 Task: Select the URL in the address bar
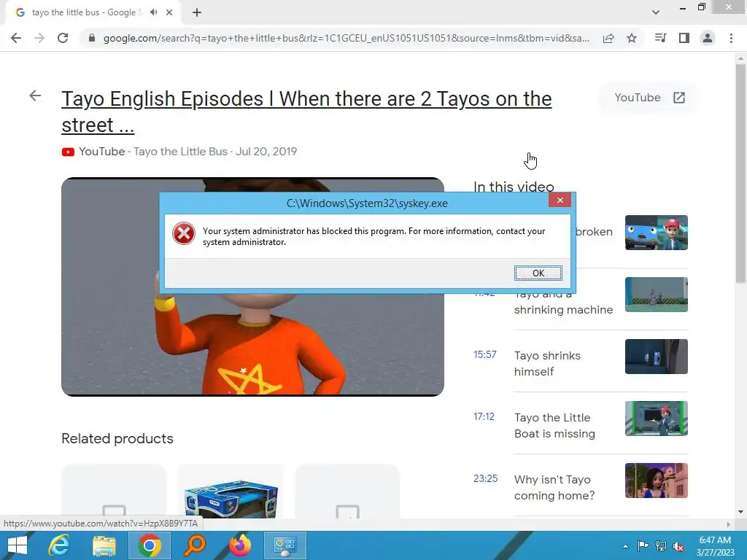(x=347, y=38)
